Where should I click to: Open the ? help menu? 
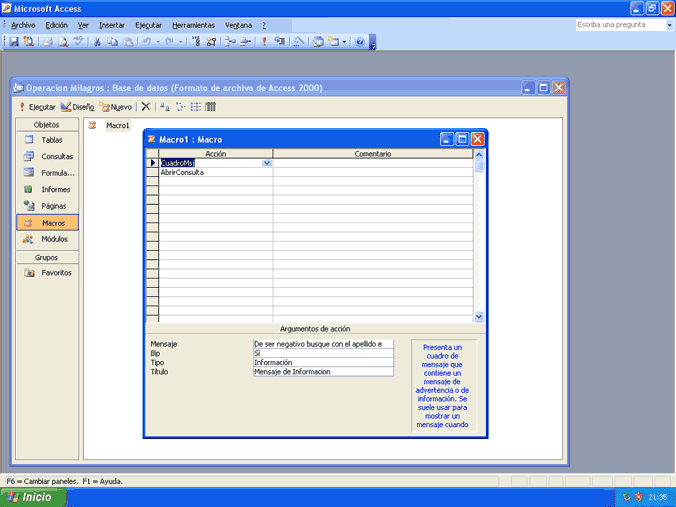point(264,25)
